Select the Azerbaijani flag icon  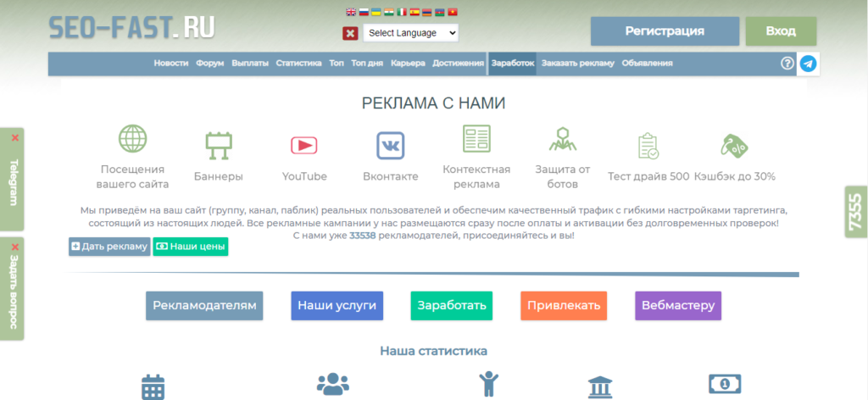tap(440, 12)
